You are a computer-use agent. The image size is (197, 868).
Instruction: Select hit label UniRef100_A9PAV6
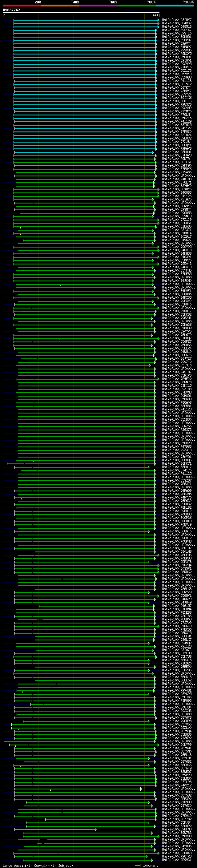coord(177,149)
